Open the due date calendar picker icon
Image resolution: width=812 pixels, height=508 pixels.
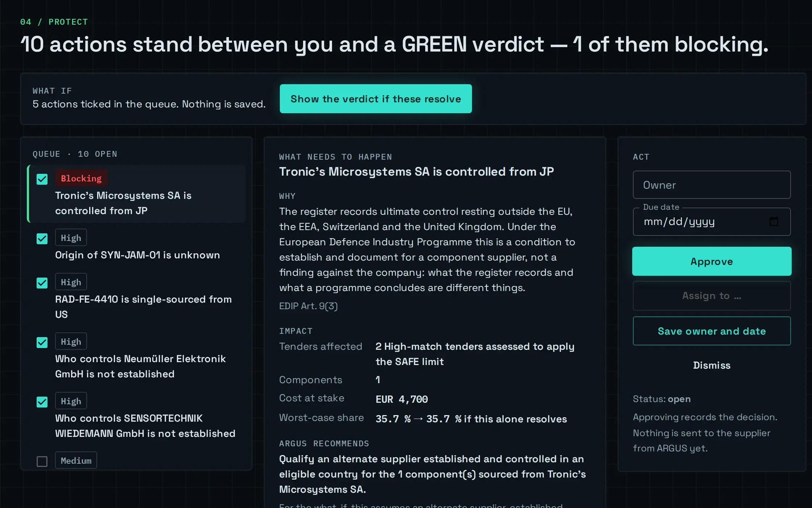coord(774,222)
